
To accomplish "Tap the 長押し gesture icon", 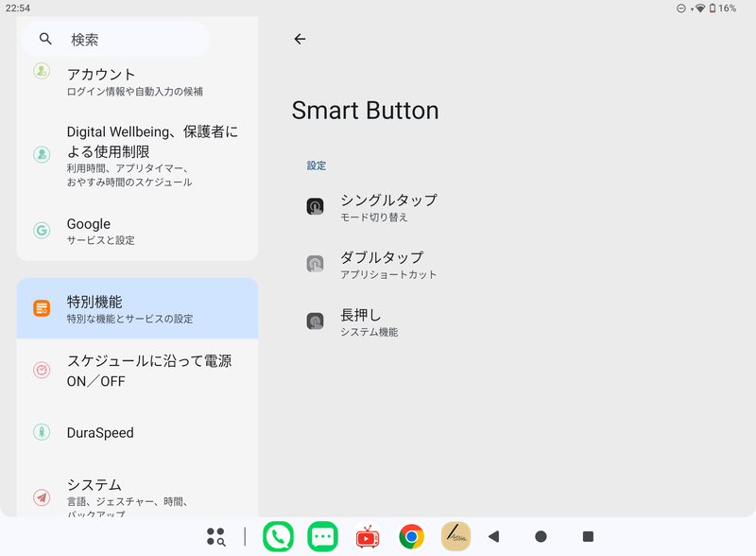I will (316, 321).
